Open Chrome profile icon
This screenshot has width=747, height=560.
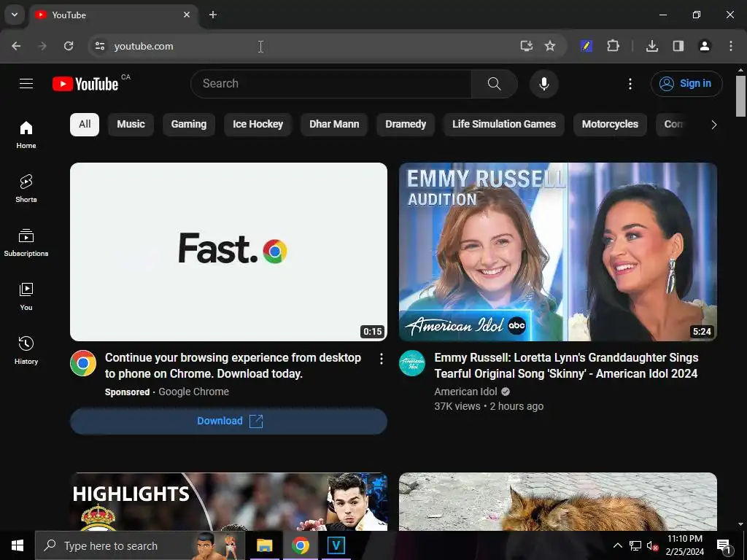(704, 46)
